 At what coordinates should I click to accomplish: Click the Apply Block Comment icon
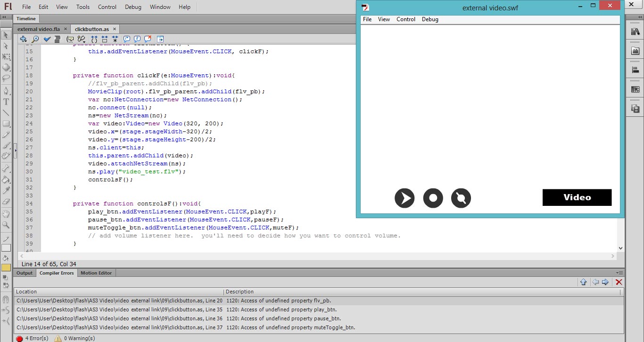[x=127, y=39]
